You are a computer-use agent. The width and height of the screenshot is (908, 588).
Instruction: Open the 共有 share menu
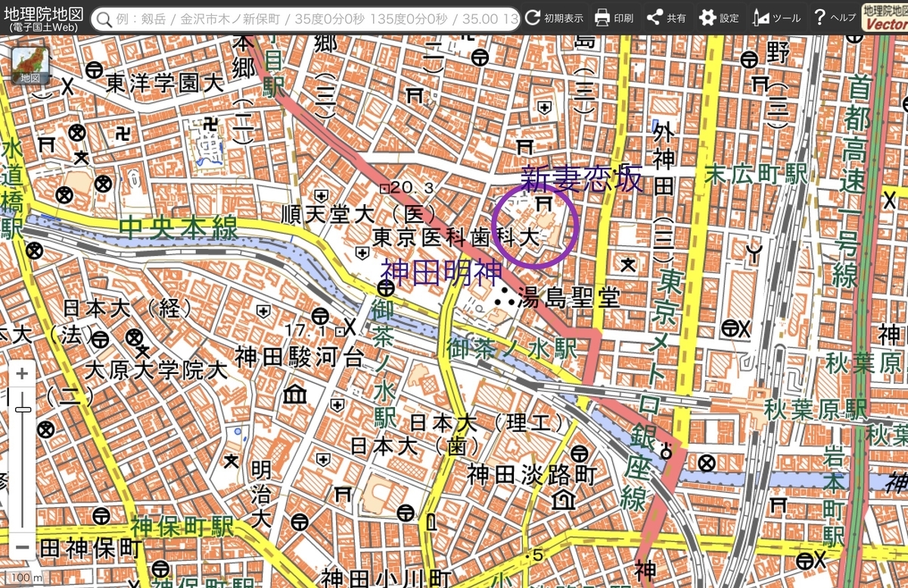tap(666, 17)
